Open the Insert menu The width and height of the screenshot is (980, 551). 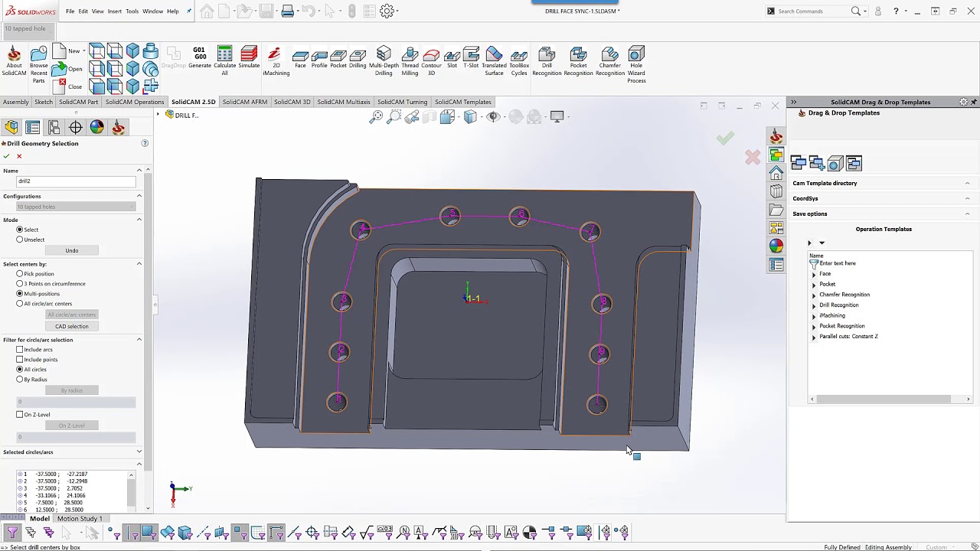114,11
